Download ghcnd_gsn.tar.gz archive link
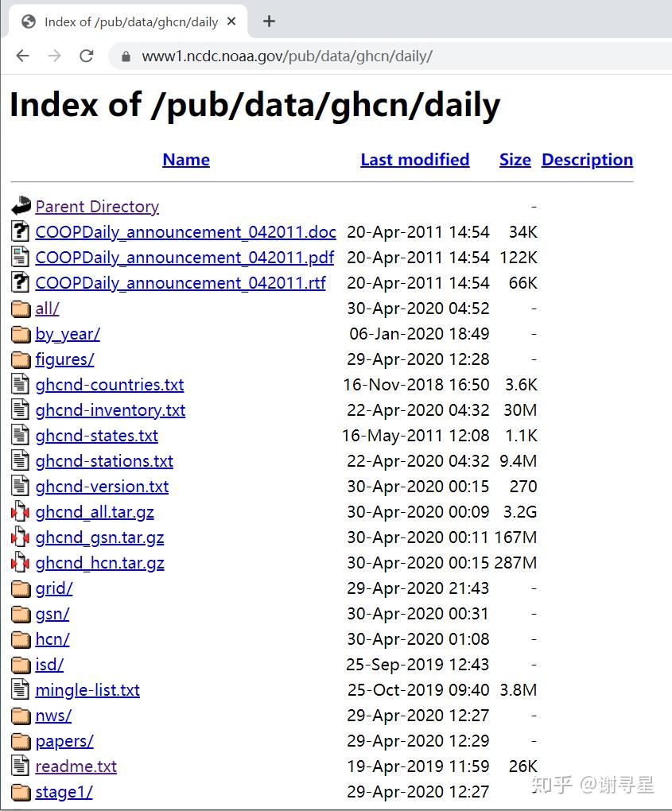 point(100,538)
